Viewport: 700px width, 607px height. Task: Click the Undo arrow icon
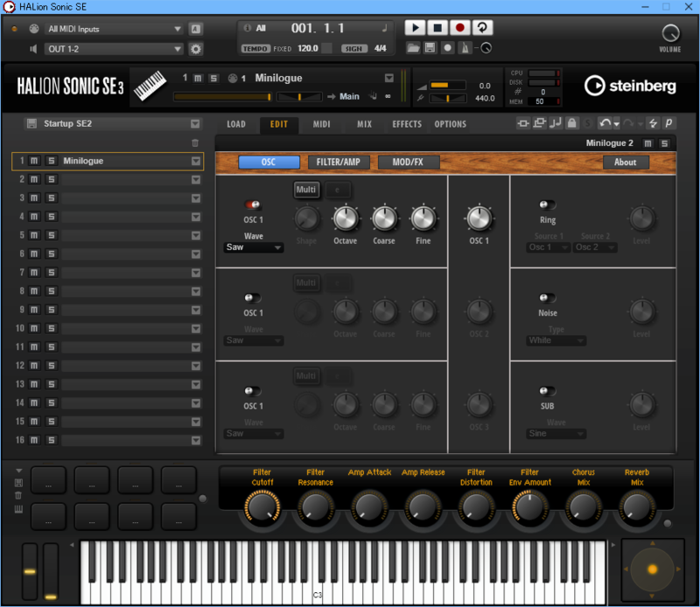605,123
